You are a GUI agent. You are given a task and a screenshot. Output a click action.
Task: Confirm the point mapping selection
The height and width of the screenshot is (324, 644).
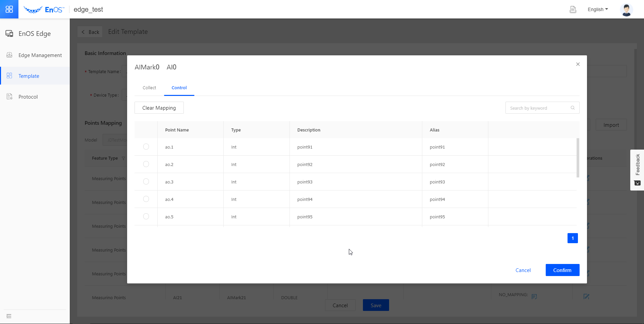[562, 270]
